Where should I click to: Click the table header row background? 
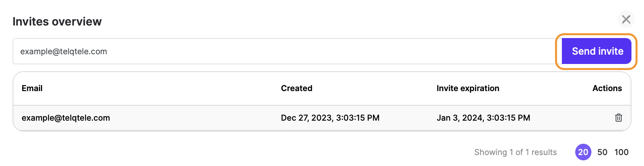tap(162, 88)
